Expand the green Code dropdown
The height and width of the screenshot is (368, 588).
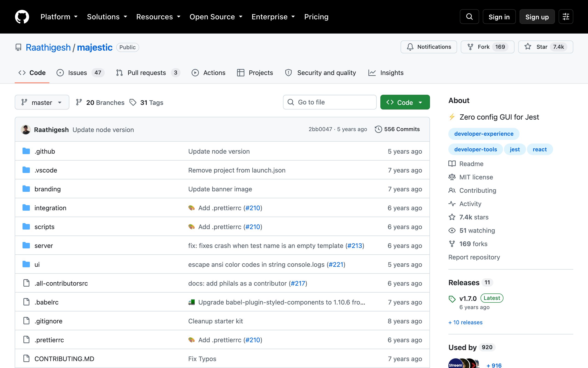(x=405, y=102)
